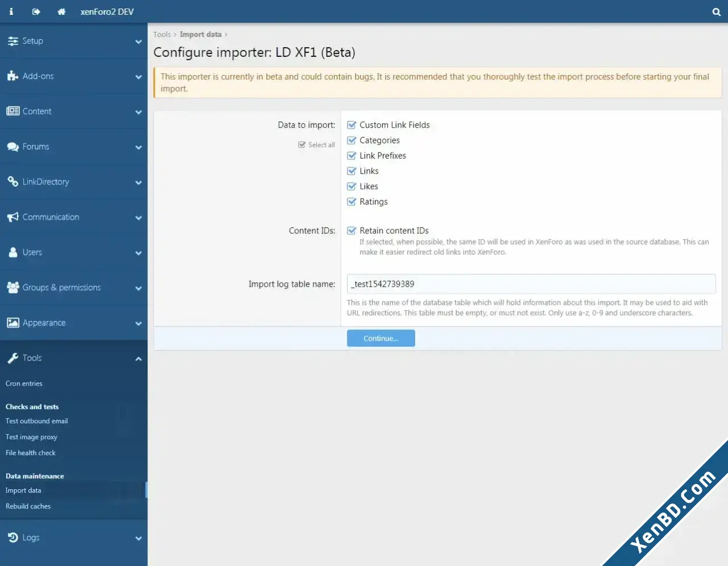728x566 pixels.
Task: Open search via magnifier icon
Action: click(716, 11)
